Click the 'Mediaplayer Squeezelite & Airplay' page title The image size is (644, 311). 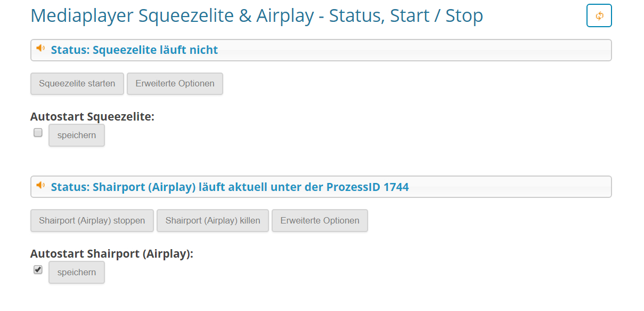point(172,15)
